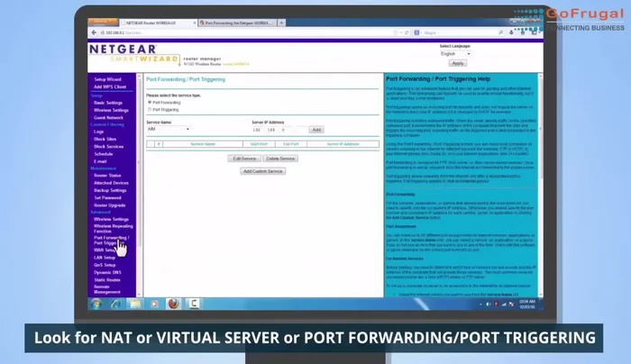Open Schedule in sidebar
The height and width of the screenshot is (364, 631).
click(104, 154)
